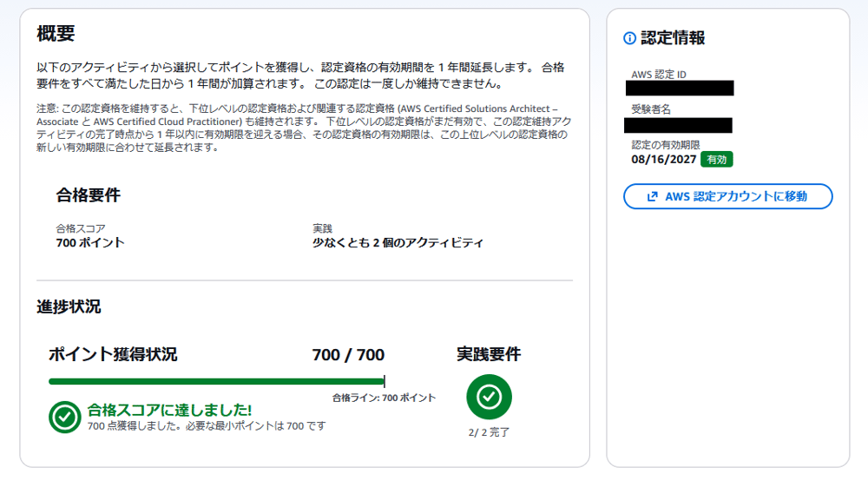Click the ポイント獲得状況 label
The width and height of the screenshot is (868, 487).
113,354
